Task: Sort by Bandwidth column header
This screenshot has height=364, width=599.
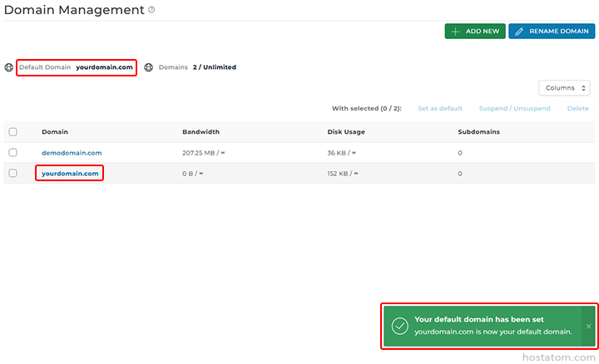Action: coord(200,131)
